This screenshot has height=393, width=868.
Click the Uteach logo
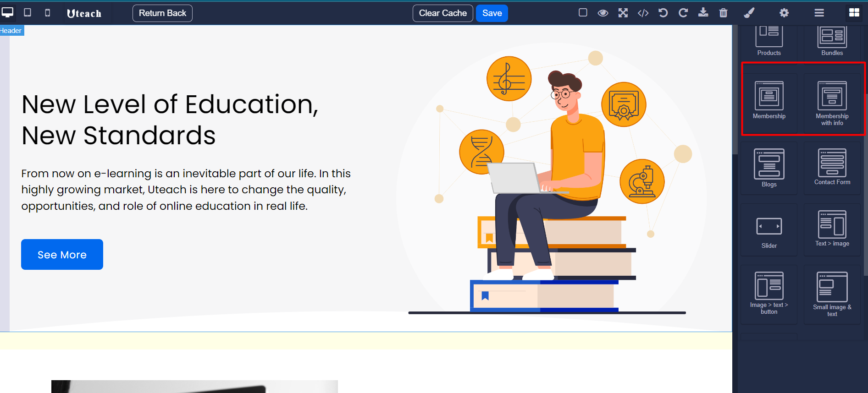[x=84, y=13]
